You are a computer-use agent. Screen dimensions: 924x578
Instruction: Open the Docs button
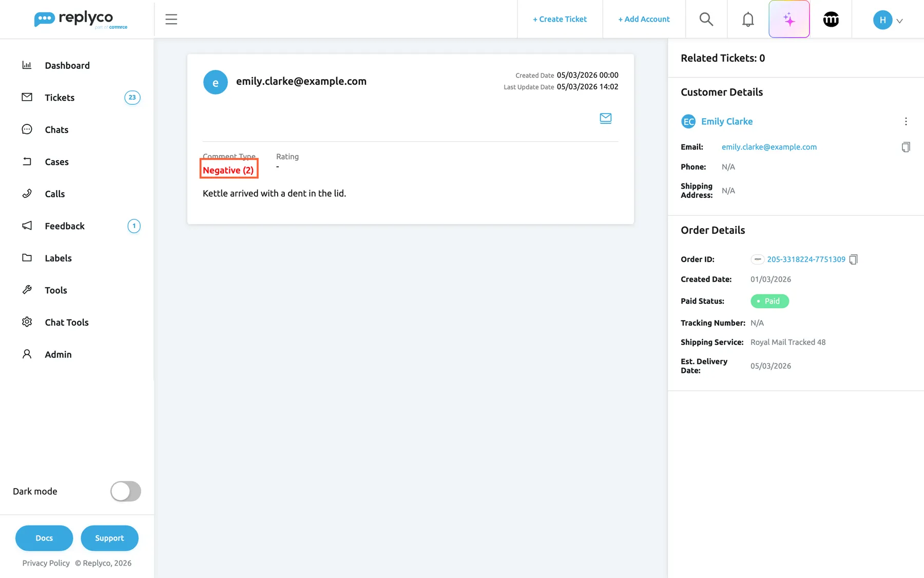coord(44,538)
